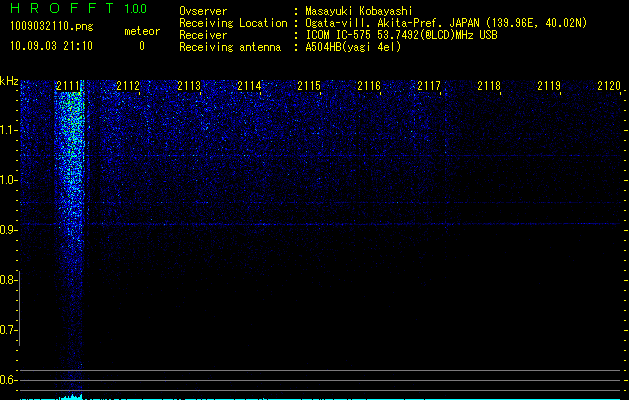
Task: Click the 'Receiving antenna' label
Action: tap(230, 47)
